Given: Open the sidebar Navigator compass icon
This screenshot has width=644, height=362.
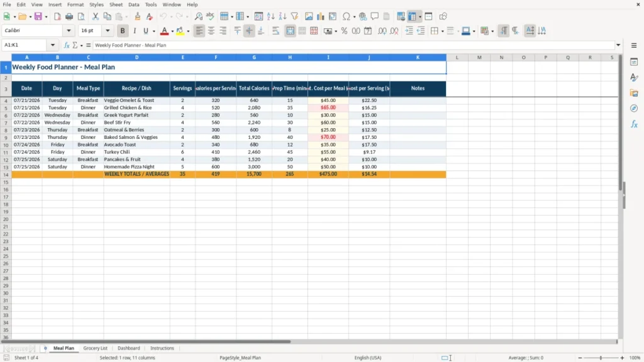Looking at the screenshot, I should coord(634,108).
